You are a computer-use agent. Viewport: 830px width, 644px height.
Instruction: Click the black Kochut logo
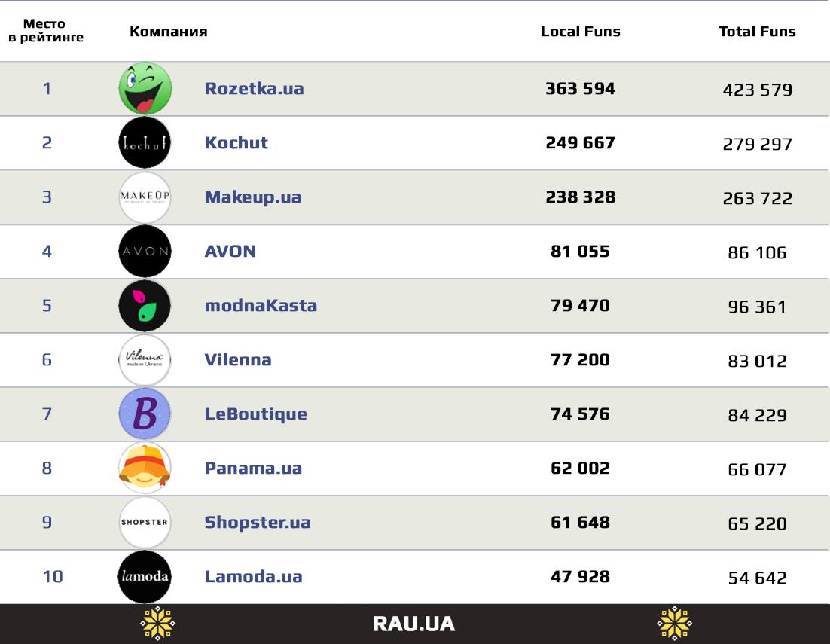pyautogui.click(x=145, y=142)
